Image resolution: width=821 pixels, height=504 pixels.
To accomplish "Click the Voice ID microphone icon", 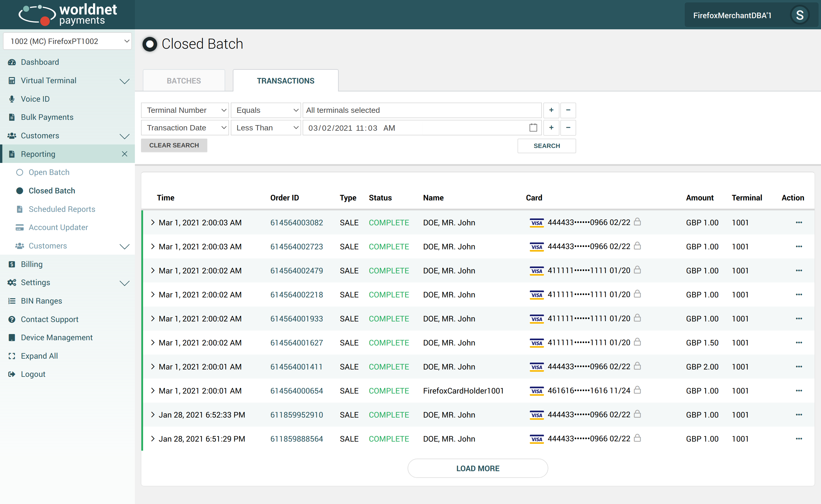I will click(x=12, y=99).
